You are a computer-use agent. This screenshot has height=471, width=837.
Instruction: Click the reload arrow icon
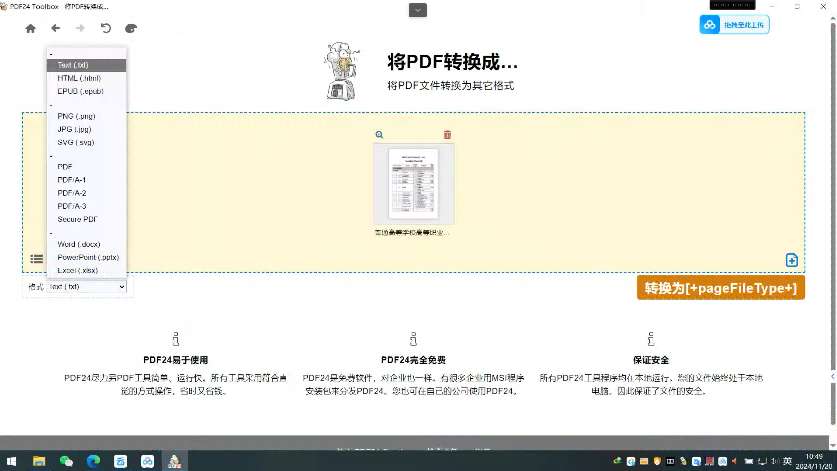[x=106, y=28]
